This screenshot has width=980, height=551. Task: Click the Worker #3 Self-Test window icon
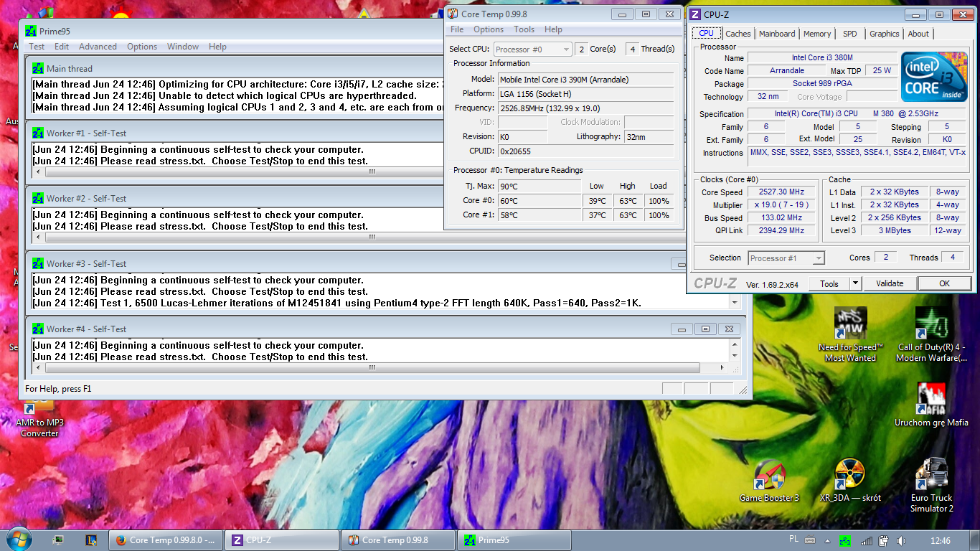(39, 264)
